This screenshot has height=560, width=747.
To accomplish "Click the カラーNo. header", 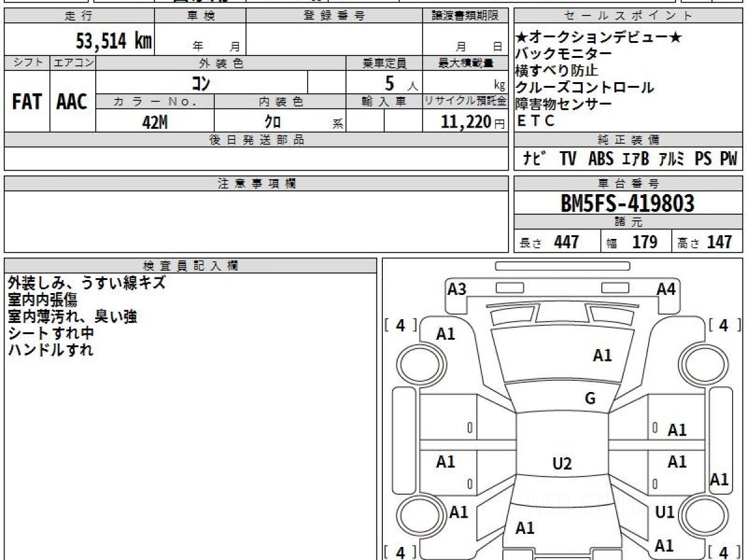I will coord(155,101).
